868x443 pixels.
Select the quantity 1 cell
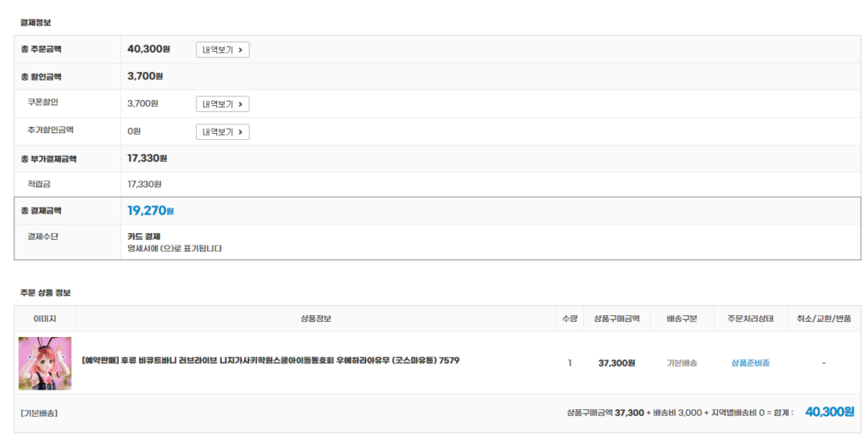coord(570,363)
